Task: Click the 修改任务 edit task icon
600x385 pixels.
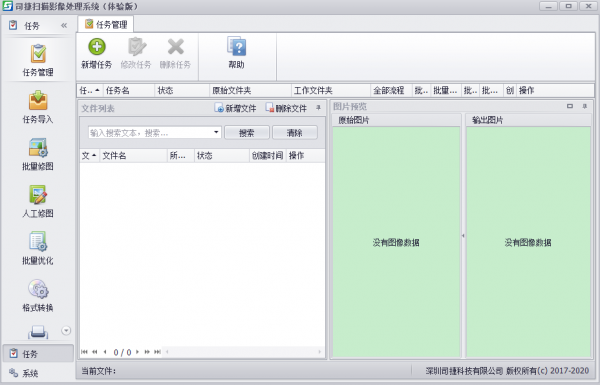Action: (x=136, y=47)
